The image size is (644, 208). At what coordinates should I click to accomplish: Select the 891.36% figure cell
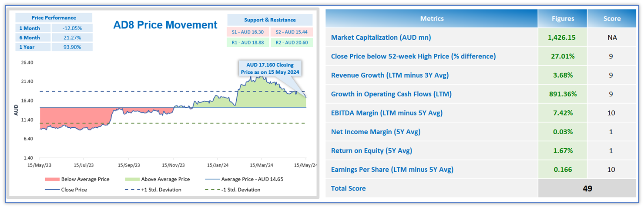click(x=562, y=94)
